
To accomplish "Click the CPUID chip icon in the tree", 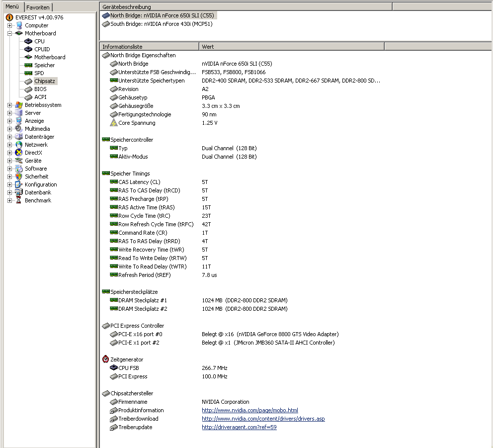I will [x=28, y=49].
